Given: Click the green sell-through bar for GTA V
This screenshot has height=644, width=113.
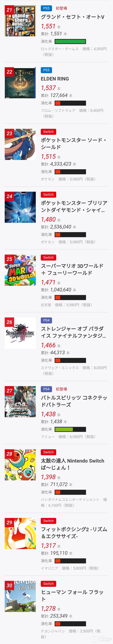Looking at the screenshot, I should point(70,42).
